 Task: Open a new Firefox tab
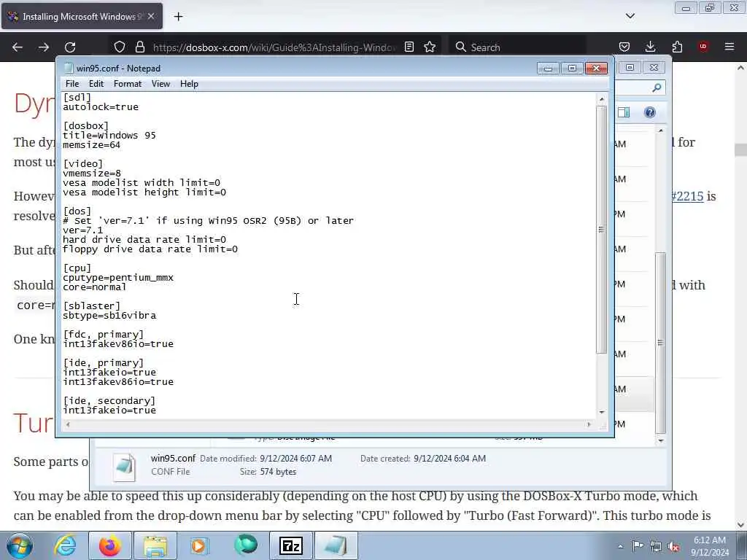click(178, 17)
